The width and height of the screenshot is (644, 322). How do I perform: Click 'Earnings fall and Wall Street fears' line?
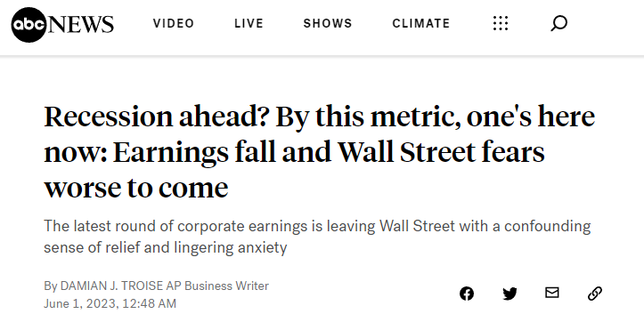[x=329, y=152]
